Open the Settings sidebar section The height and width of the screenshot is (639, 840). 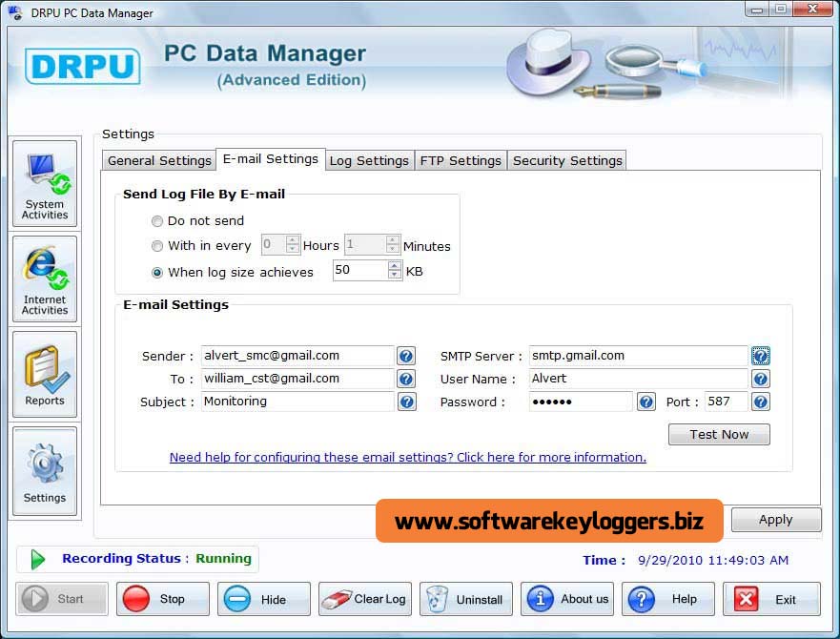[45, 471]
